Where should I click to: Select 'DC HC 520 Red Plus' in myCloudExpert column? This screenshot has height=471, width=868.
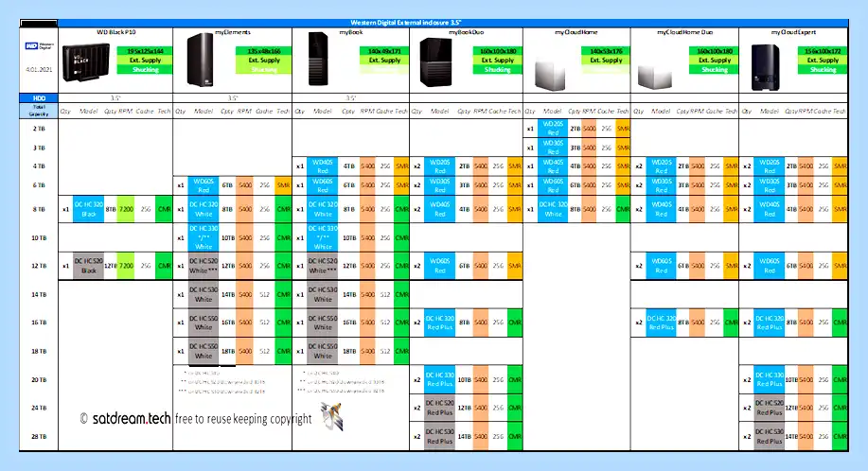[769, 408]
